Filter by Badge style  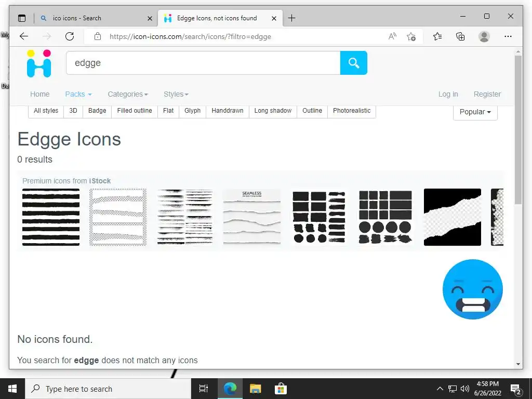[97, 111]
